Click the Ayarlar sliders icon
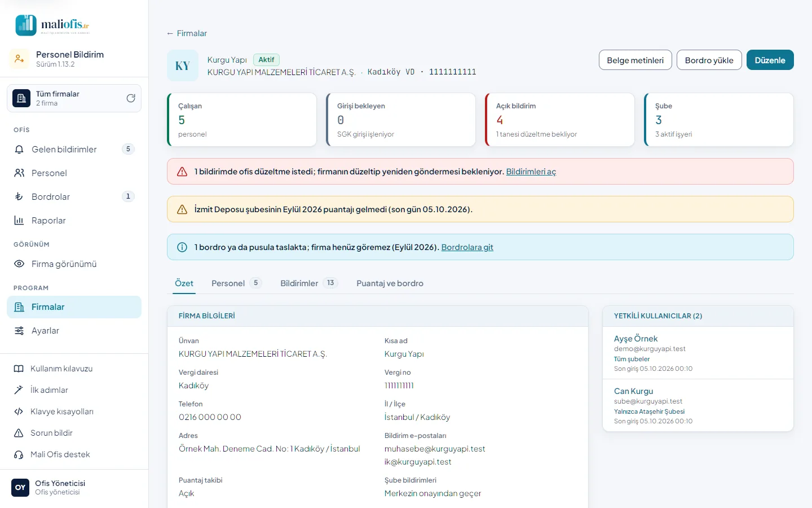This screenshot has width=812, height=508. point(19,331)
